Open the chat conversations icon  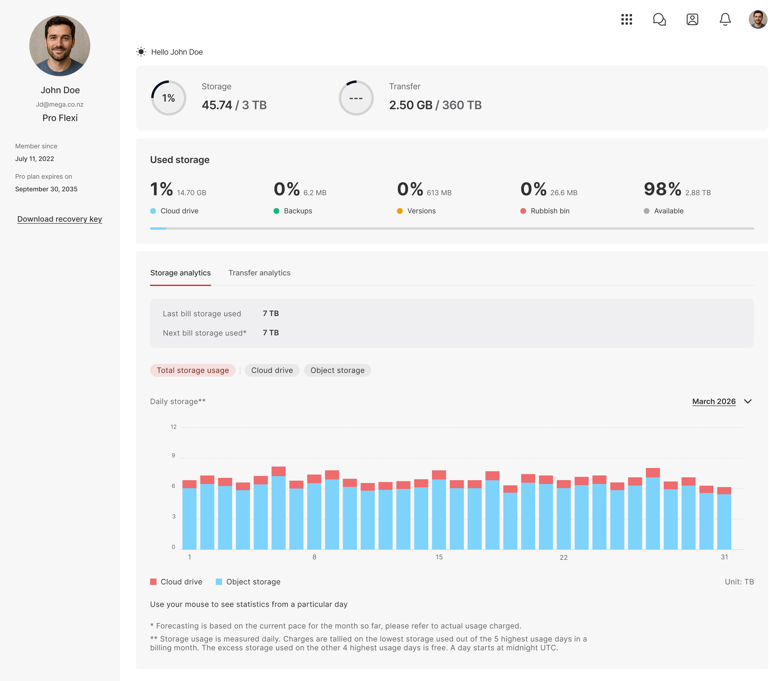click(x=659, y=19)
